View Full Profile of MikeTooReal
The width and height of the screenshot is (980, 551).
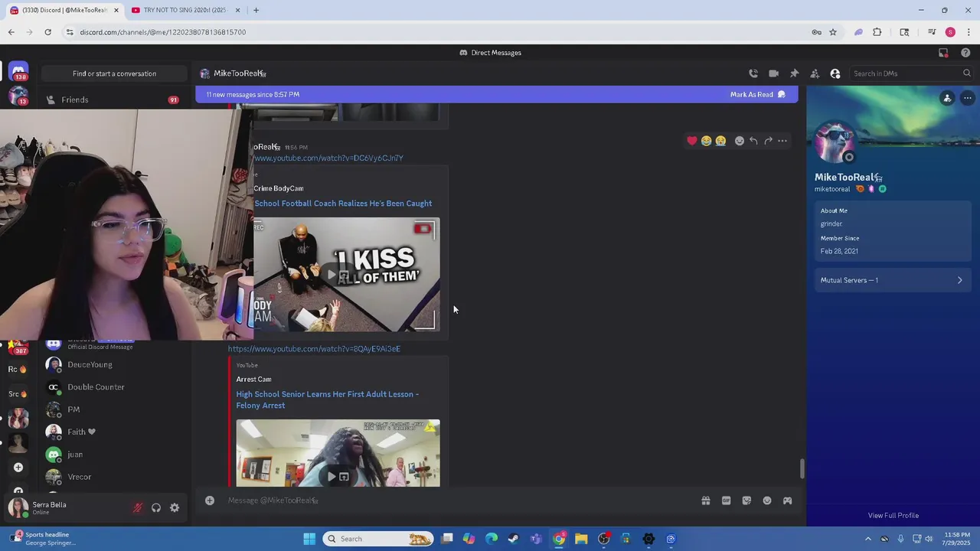click(893, 516)
